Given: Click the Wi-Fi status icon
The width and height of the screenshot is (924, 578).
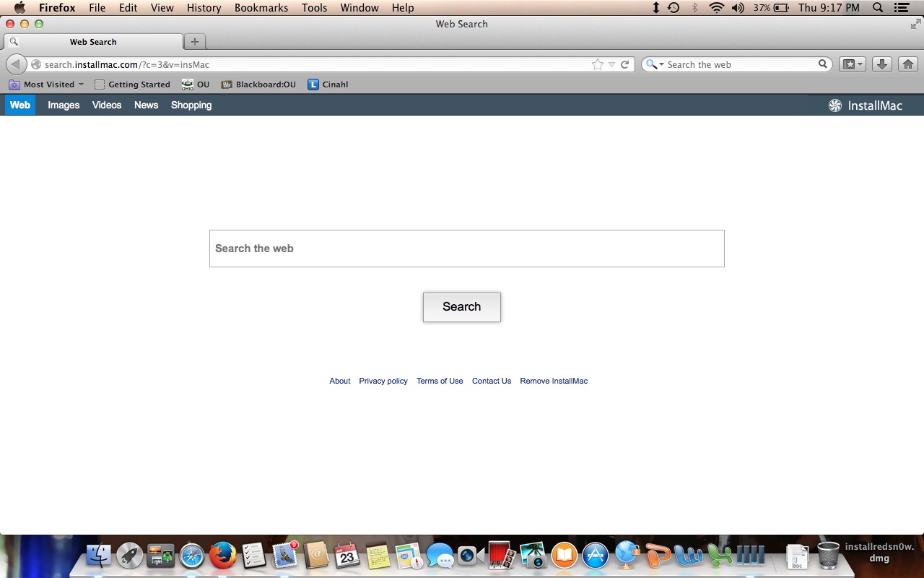Looking at the screenshot, I should 716,8.
